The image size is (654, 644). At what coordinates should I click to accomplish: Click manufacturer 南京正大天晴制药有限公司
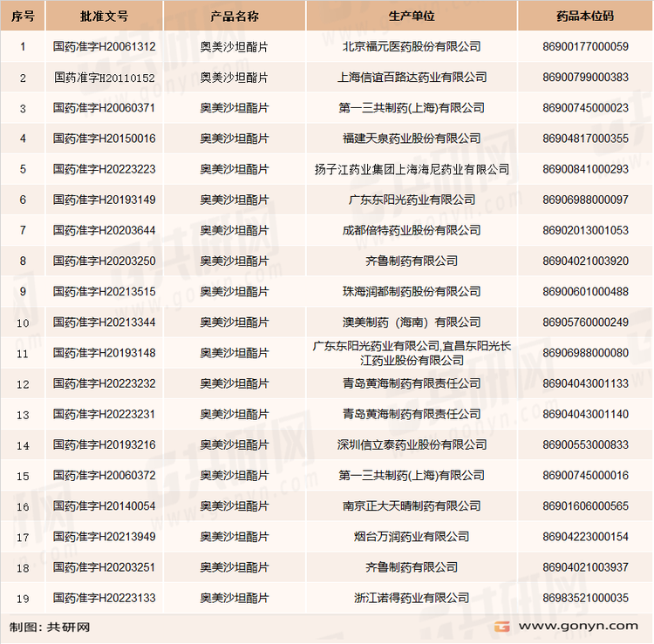pos(412,506)
